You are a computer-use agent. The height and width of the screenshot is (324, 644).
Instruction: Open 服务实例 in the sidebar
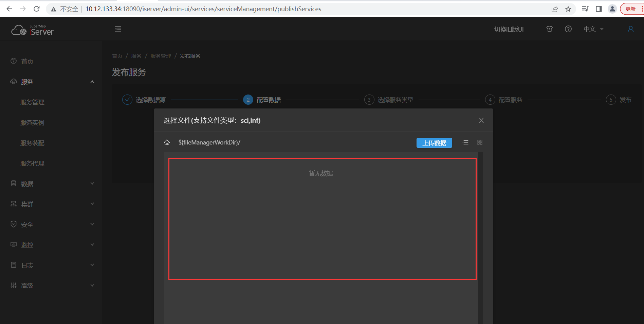[32, 123]
